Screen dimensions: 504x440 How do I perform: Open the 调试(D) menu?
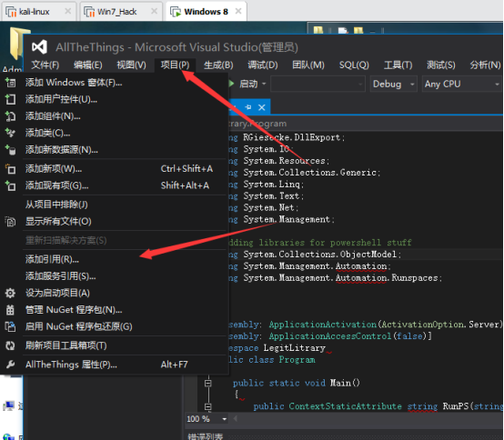(263, 65)
